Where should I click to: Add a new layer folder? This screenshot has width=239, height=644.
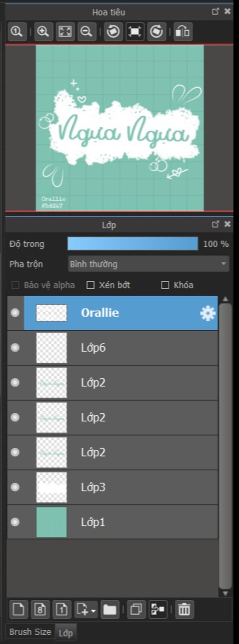[x=110, y=609]
